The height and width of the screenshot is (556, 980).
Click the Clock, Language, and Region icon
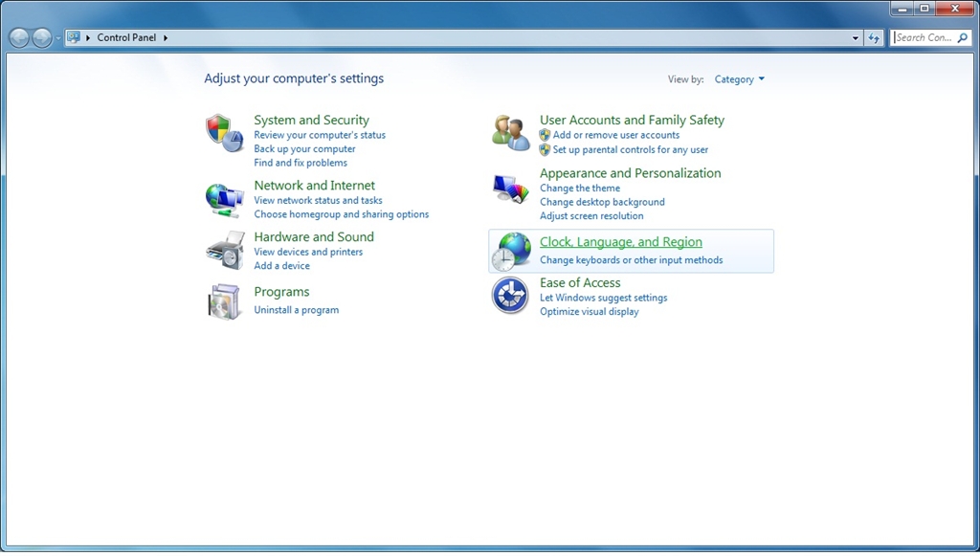[511, 251]
